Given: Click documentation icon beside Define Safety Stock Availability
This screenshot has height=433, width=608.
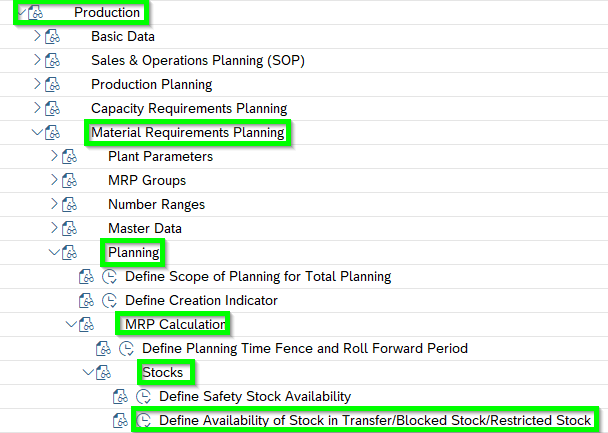Looking at the screenshot, I should click(x=121, y=397).
